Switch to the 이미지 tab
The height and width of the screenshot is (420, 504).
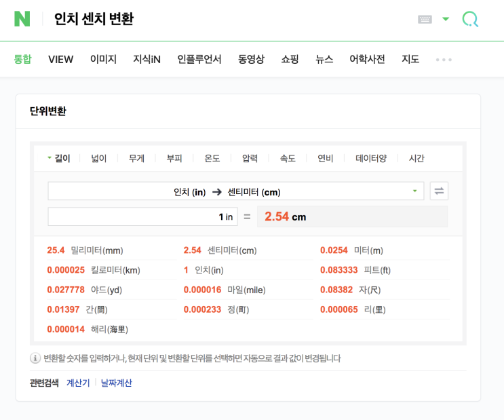tap(103, 59)
